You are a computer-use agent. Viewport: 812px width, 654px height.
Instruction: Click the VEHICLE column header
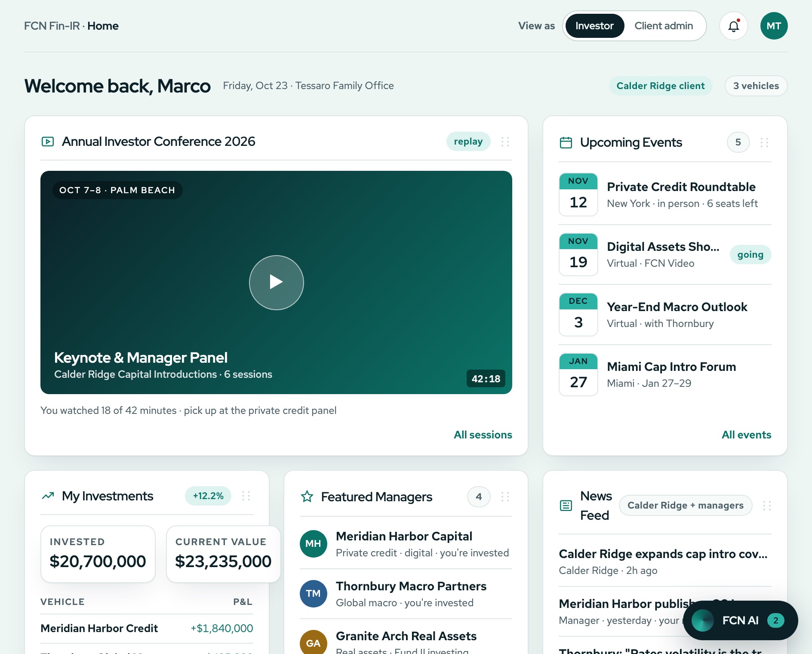point(63,602)
